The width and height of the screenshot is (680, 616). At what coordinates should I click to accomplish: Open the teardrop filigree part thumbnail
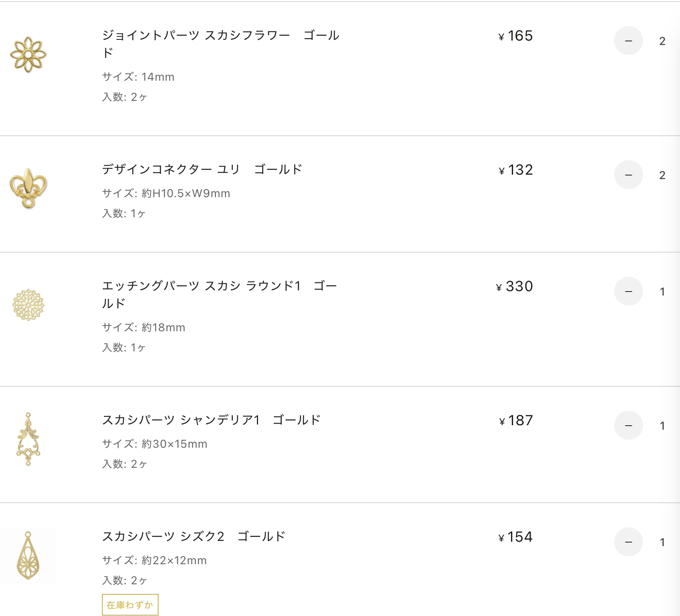tap(28, 555)
